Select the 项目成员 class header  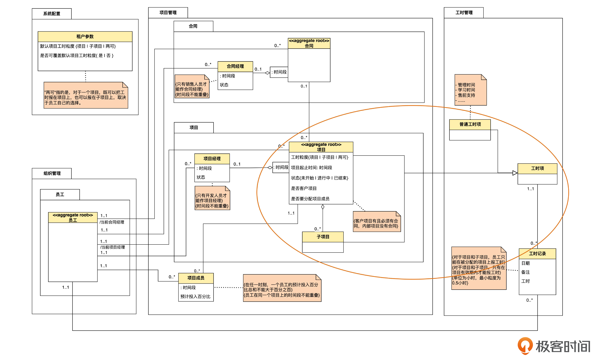click(196, 278)
